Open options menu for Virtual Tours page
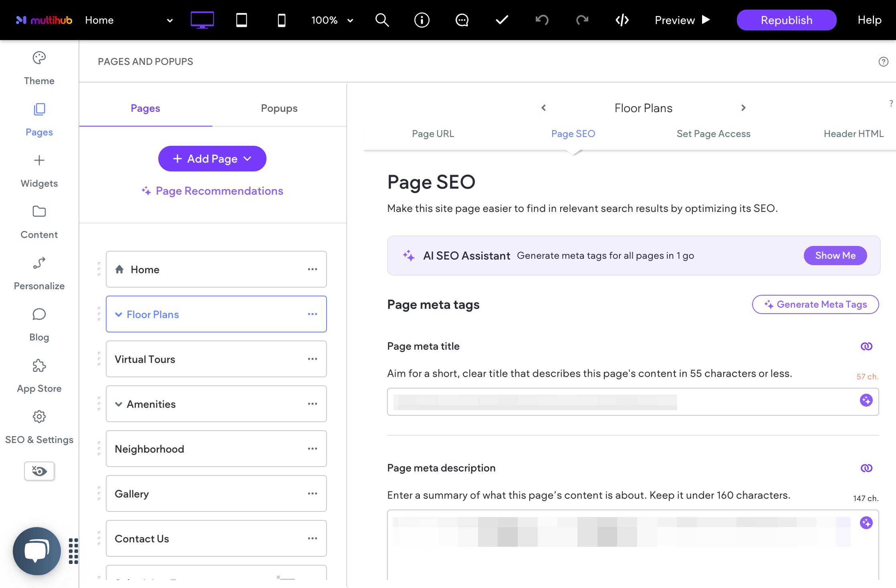896x588 pixels. [x=313, y=359]
